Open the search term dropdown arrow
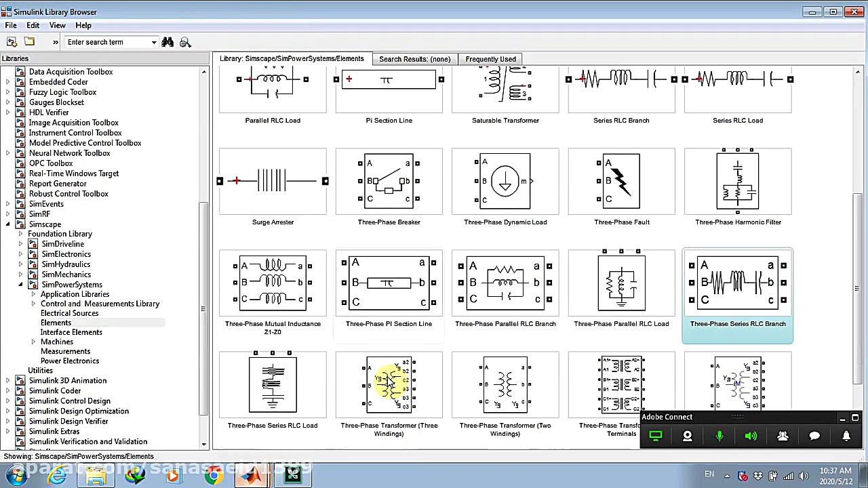Viewport: 868px width, 488px height. pos(153,42)
